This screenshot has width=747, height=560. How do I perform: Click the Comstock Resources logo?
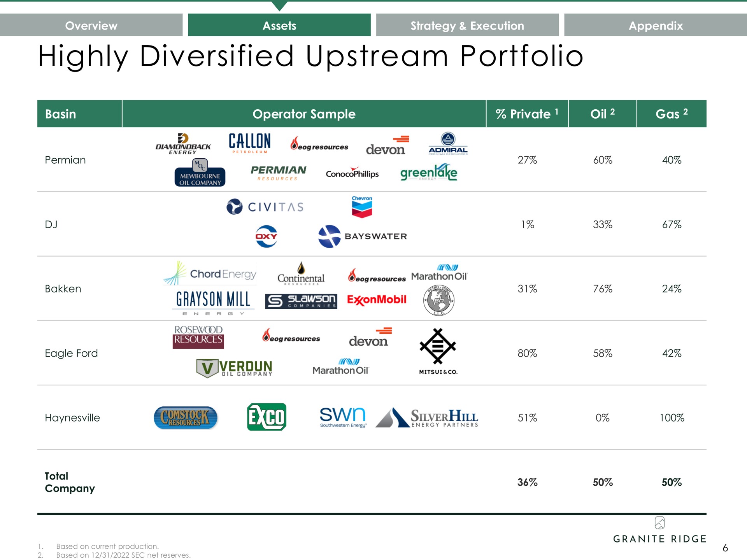[x=186, y=418]
